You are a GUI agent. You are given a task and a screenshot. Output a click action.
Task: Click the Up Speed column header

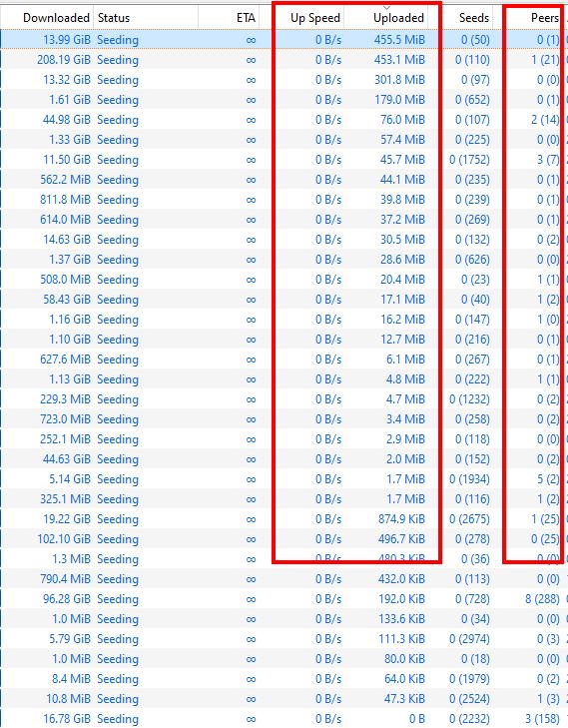pos(315,18)
